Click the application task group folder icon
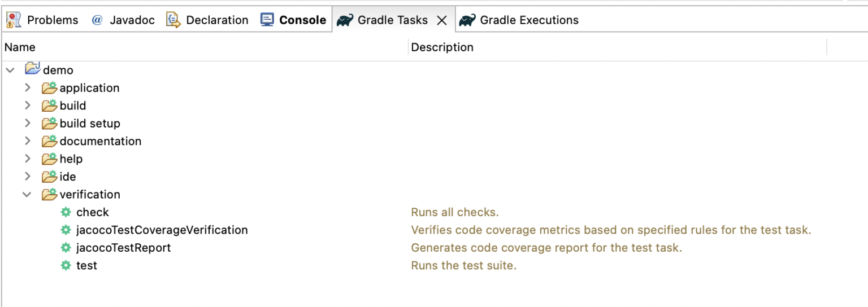 pos(49,88)
